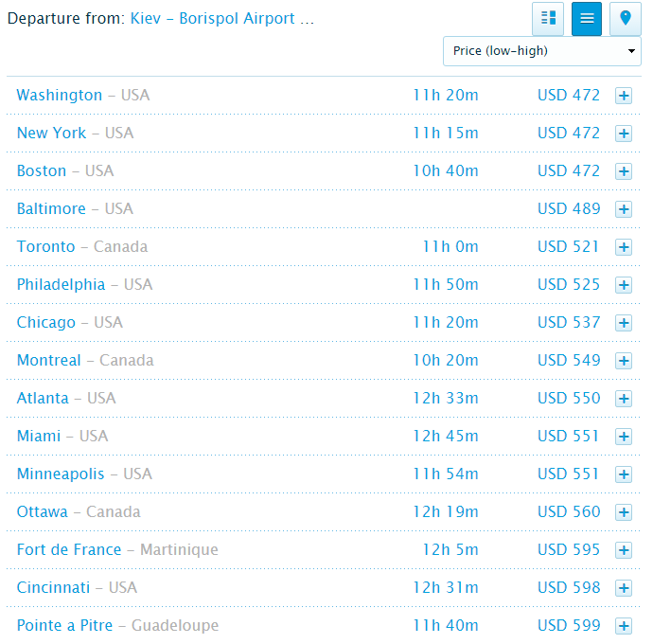Select the Montreal – Canada destination
The height and width of the screenshot is (644, 653).
point(85,360)
